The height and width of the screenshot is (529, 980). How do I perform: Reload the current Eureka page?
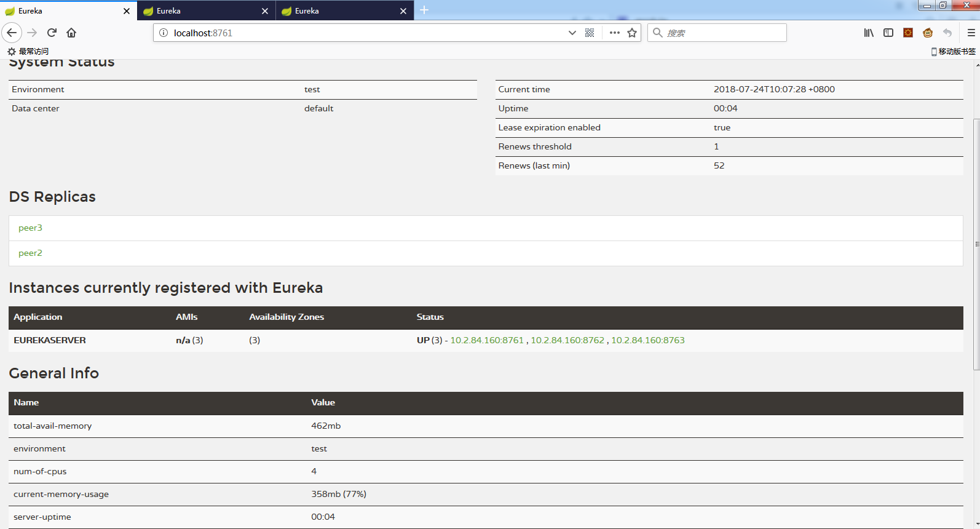click(x=52, y=33)
